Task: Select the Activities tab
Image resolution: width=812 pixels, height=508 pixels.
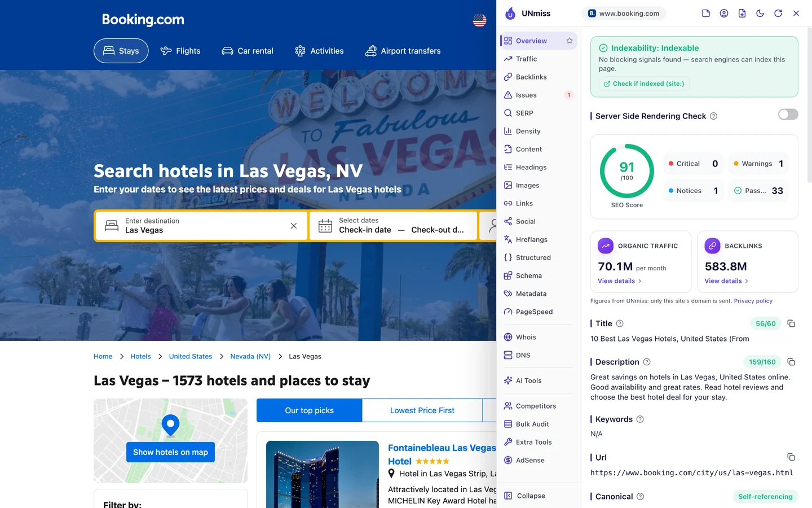Action: coord(319,51)
